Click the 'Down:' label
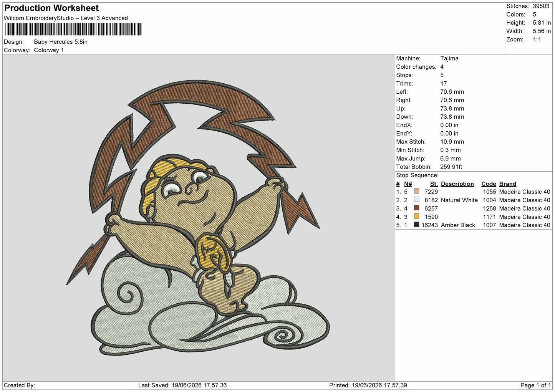The height and width of the screenshot is (392, 555). [404, 117]
